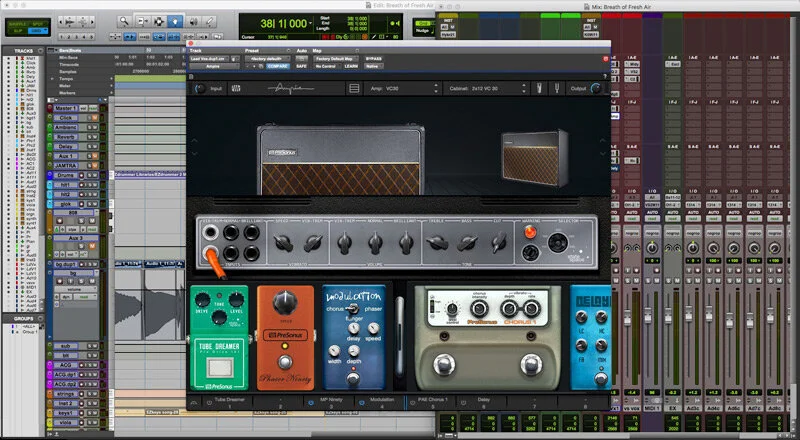
Task: Stomp the Tube Dreamer footswitch
Action: coord(219,367)
